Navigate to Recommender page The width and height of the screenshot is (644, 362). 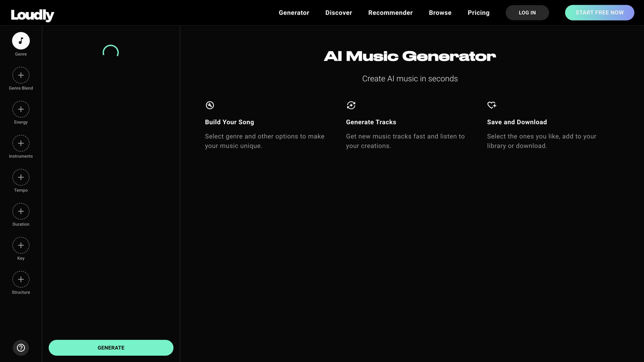pyautogui.click(x=390, y=13)
